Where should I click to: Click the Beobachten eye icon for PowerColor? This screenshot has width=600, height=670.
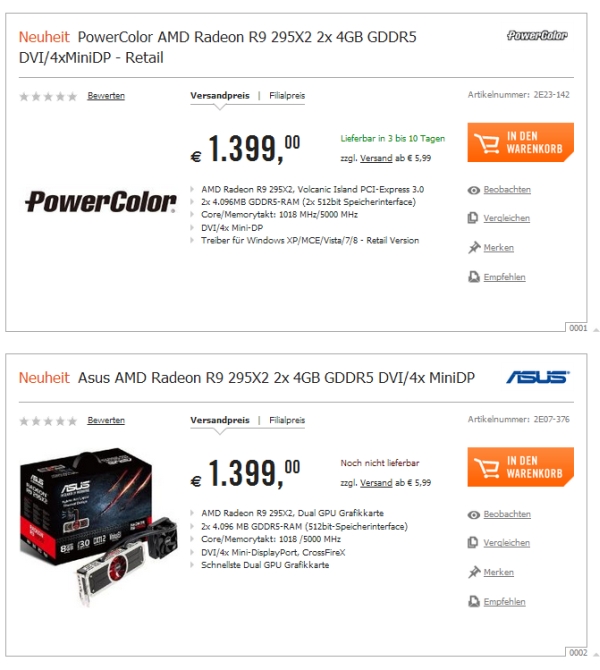point(474,190)
